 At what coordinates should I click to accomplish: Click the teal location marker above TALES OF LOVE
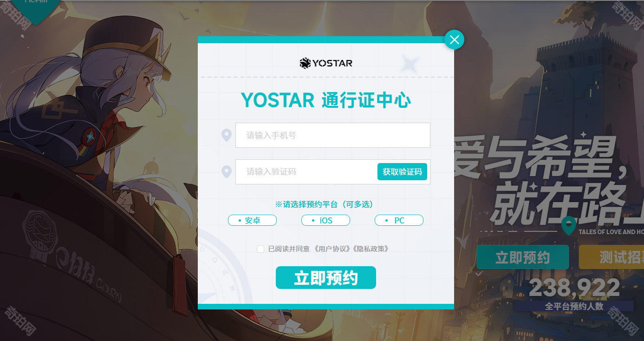coord(569,226)
